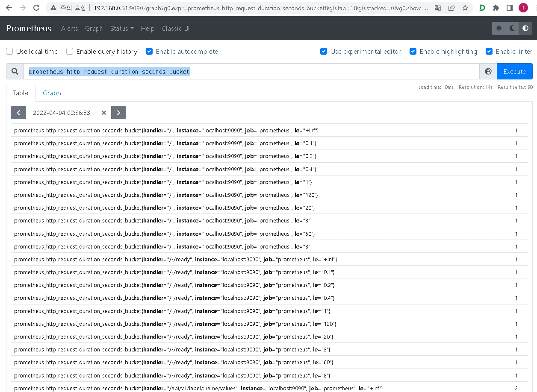The height and width of the screenshot is (392, 537).
Task: Expand the Status dropdown menu
Action: coord(122,29)
